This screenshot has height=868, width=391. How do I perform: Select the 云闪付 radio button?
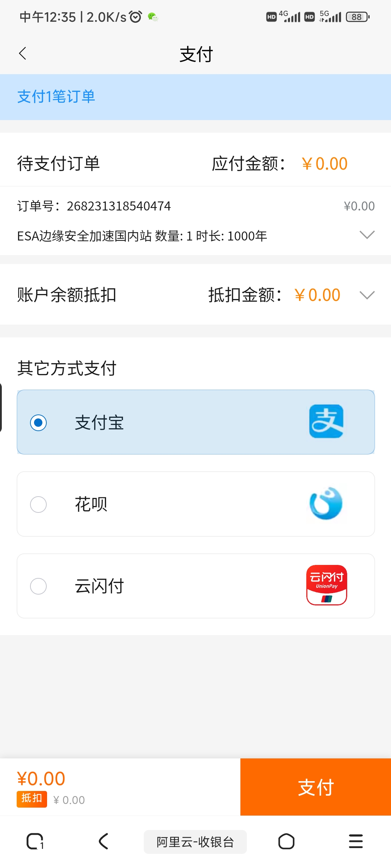click(38, 586)
